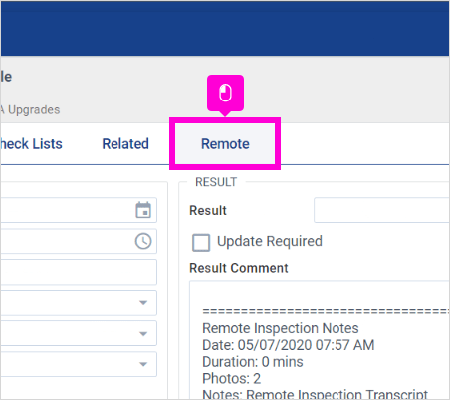Open the Check Lists tab
Viewport: 450px width, 400px height.
click(x=31, y=144)
